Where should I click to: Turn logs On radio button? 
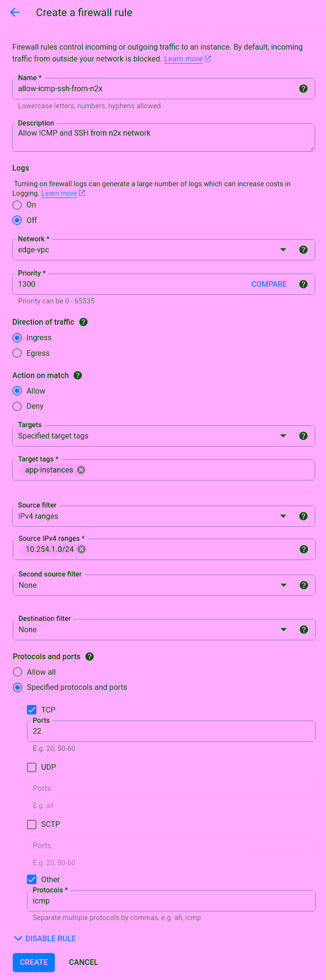[18, 205]
